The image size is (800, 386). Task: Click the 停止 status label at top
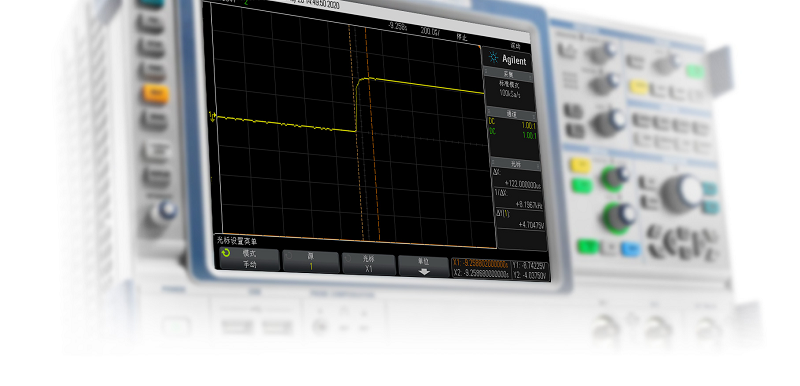pyautogui.click(x=461, y=37)
